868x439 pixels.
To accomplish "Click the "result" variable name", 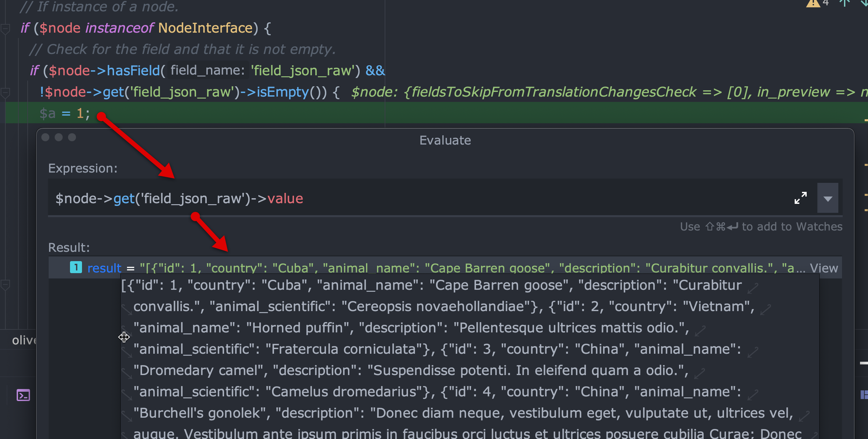I will click(104, 268).
